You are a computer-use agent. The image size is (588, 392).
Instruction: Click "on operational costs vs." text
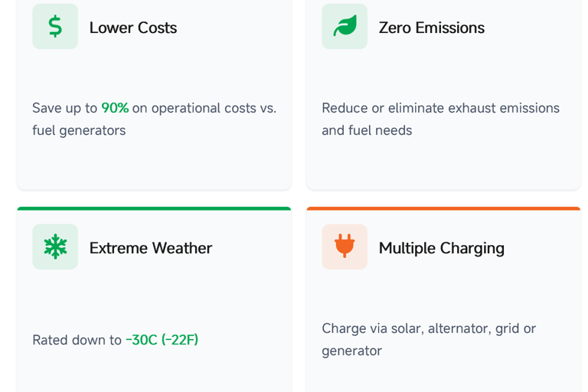pyautogui.click(x=204, y=108)
